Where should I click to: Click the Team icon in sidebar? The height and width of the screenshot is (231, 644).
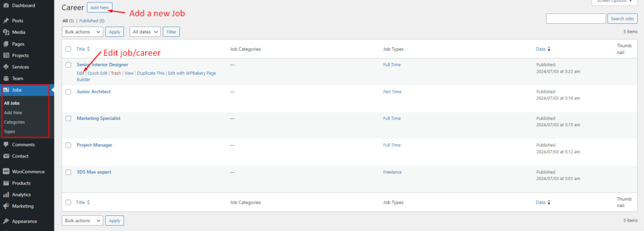point(6,78)
